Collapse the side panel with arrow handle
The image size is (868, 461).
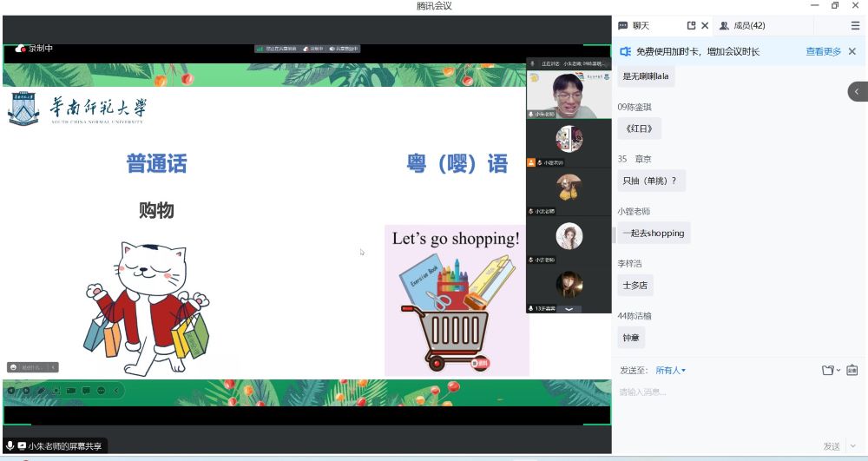click(x=858, y=91)
